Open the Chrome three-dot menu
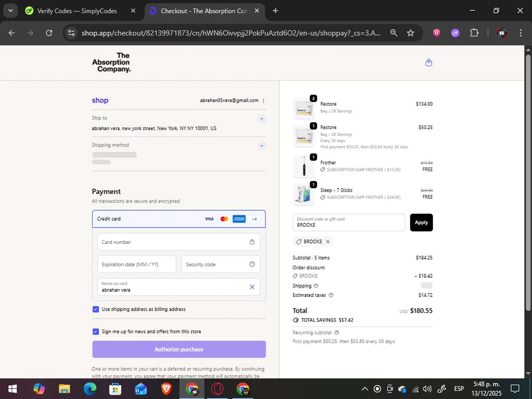532x399 pixels. click(x=521, y=33)
